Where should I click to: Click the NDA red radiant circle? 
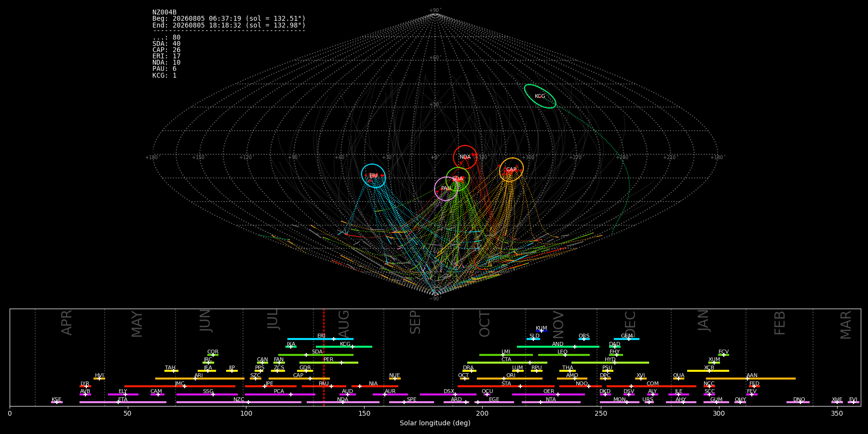click(x=465, y=157)
